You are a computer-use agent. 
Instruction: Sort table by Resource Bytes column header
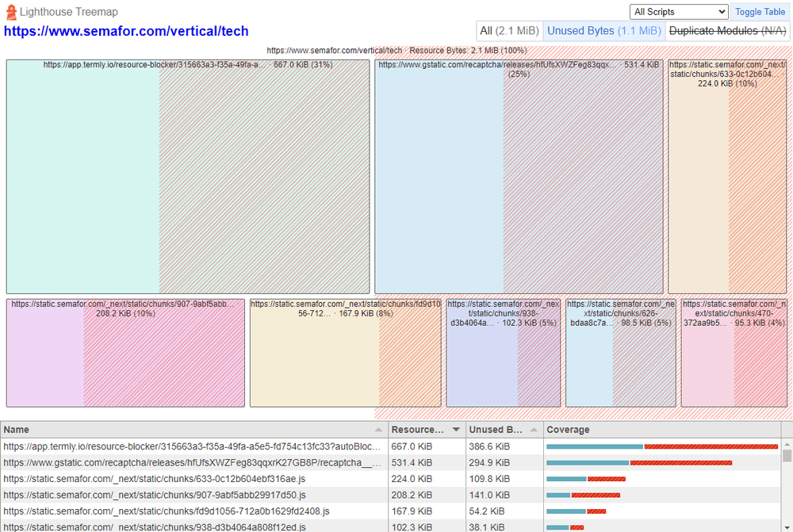(x=427, y=430)
